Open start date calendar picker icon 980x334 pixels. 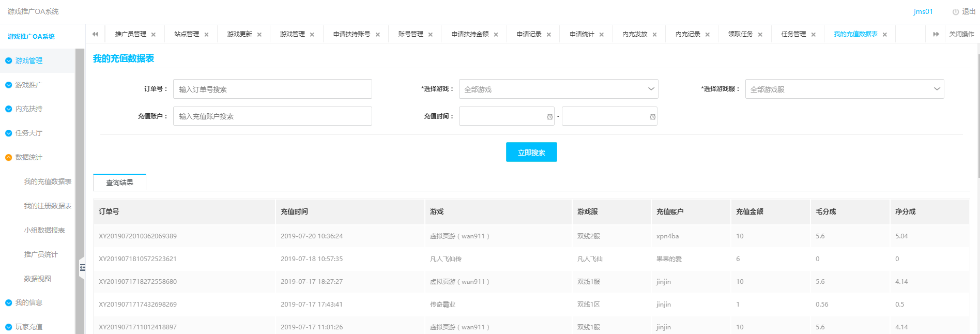[549, 117]
